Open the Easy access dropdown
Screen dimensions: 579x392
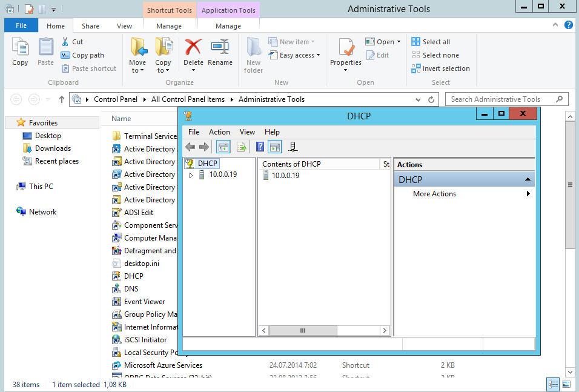[x=294, y=55]
